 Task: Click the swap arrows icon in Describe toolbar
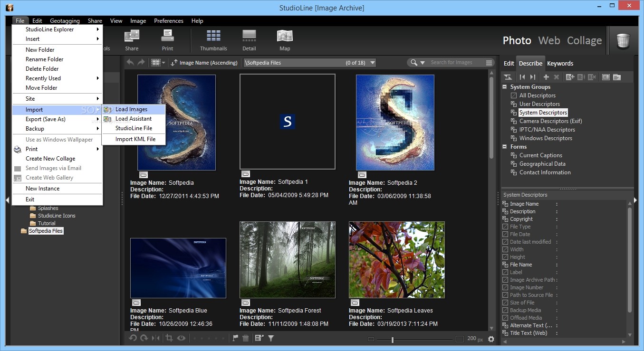tap(508, 77)
